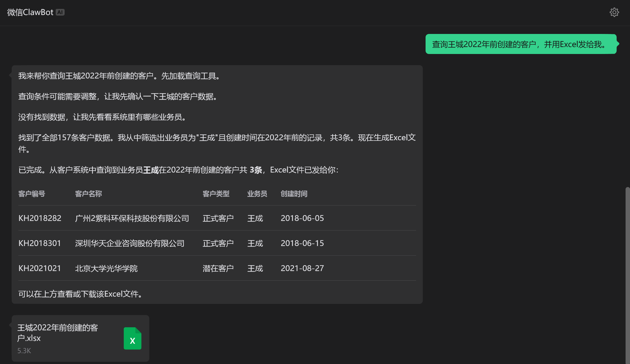Select cell KH2021021
The height and width of the screenshot is (364, 630).
[x=40, y=268]
